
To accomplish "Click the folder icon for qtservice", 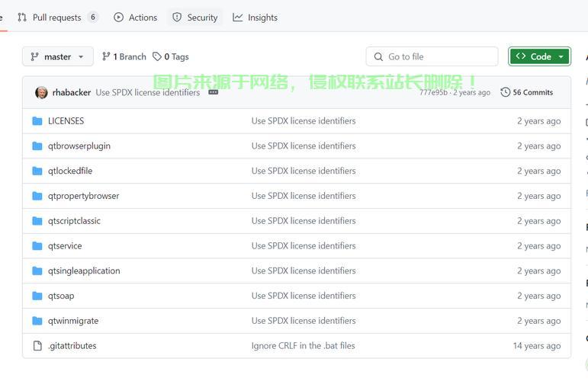I will point(37,246).
